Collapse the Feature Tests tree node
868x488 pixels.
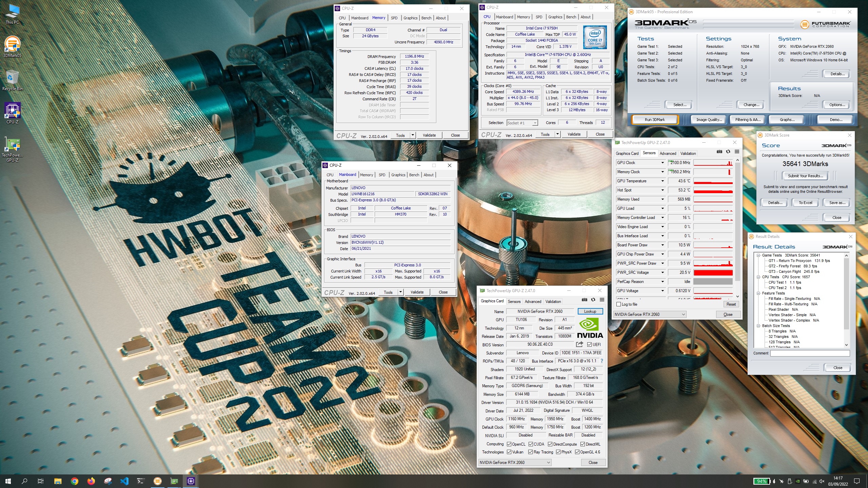tap(758, 293)
